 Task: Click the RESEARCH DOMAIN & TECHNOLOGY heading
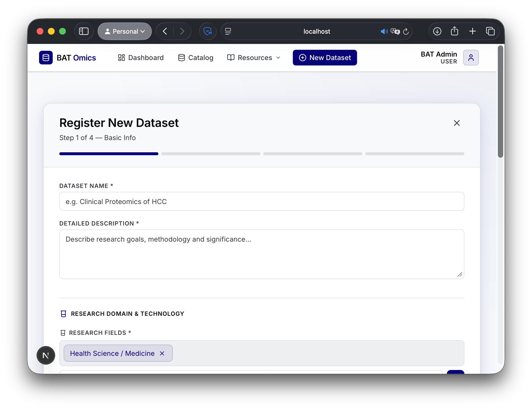pyautogui.click(x=127, y=314)
